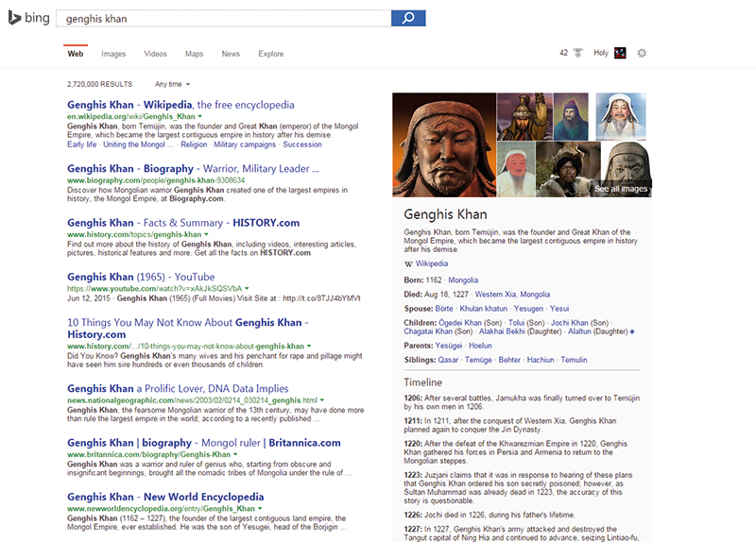Open 10 Things You May Not Know result
Viewport: 756px width, 542px height.
tap(187, 329)
